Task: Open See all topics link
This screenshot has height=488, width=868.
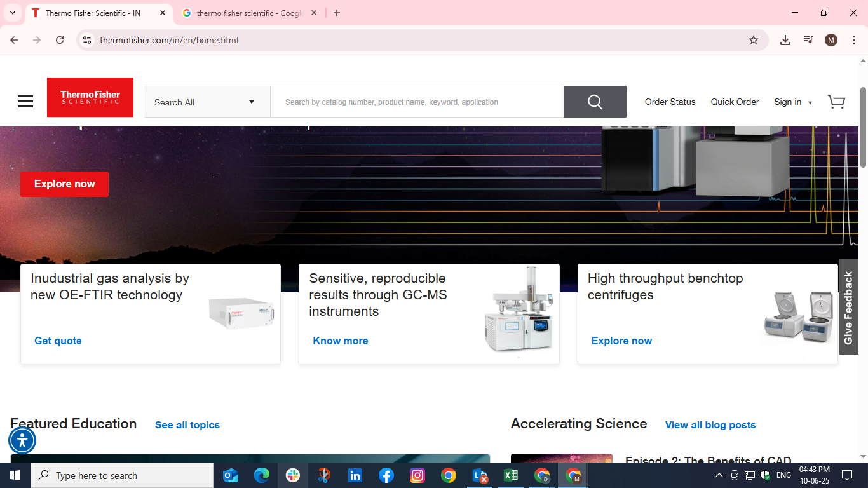Action: tap(187, 425)
